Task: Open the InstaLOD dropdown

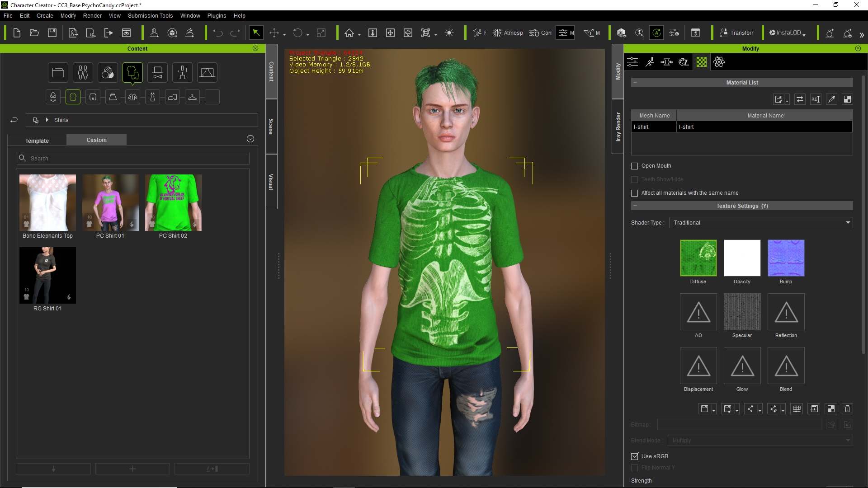Action: tap(787, 33)
